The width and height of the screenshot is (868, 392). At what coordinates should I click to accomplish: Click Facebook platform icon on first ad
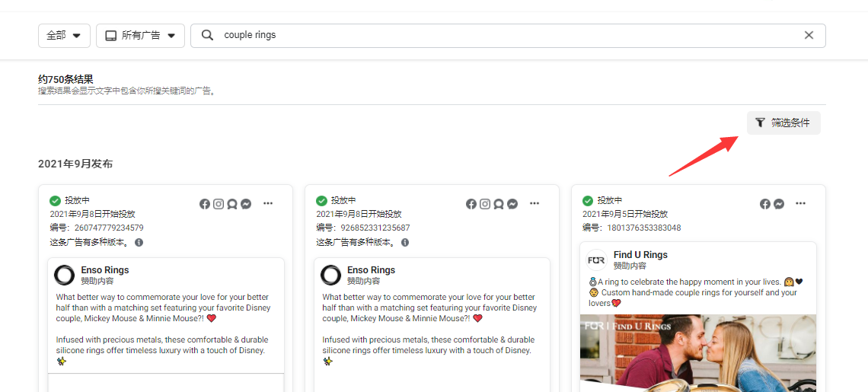point(205,204)
